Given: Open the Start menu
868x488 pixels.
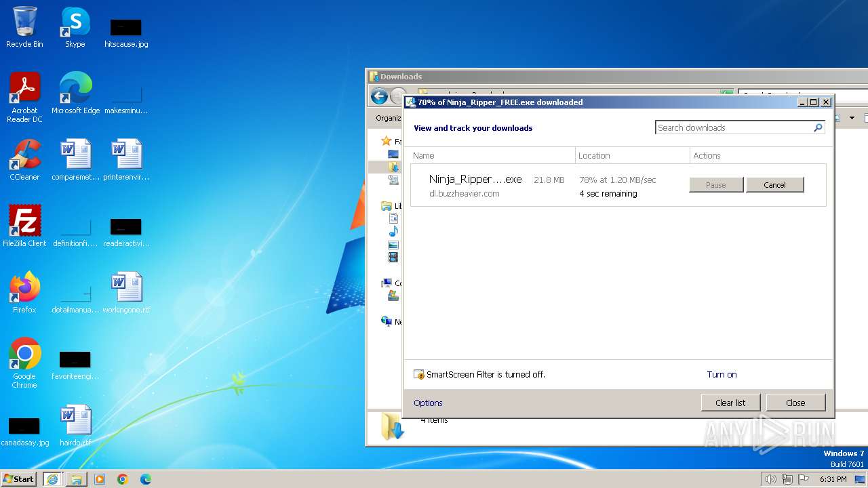Looking at the screenshot, I should (x=19, y=479).
